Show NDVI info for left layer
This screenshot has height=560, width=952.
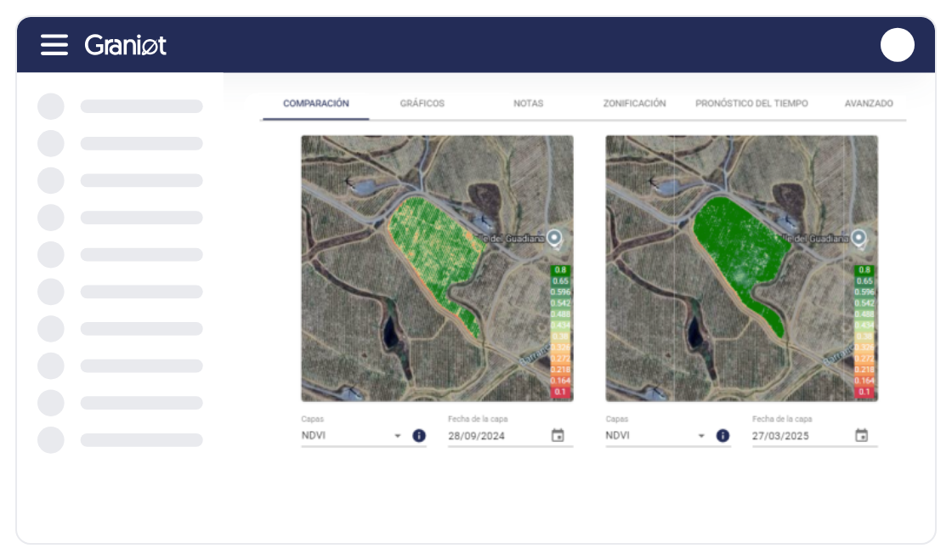(419, 436)
